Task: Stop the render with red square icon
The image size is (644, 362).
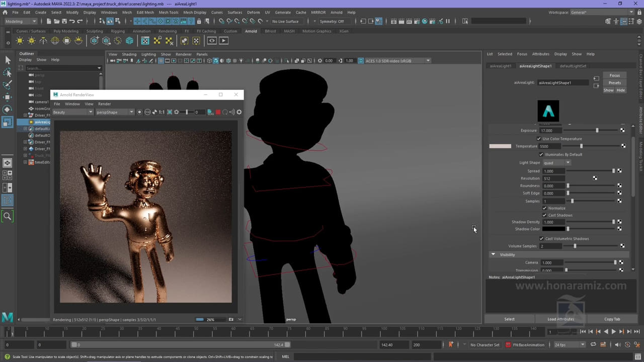Action: point(218,112)
